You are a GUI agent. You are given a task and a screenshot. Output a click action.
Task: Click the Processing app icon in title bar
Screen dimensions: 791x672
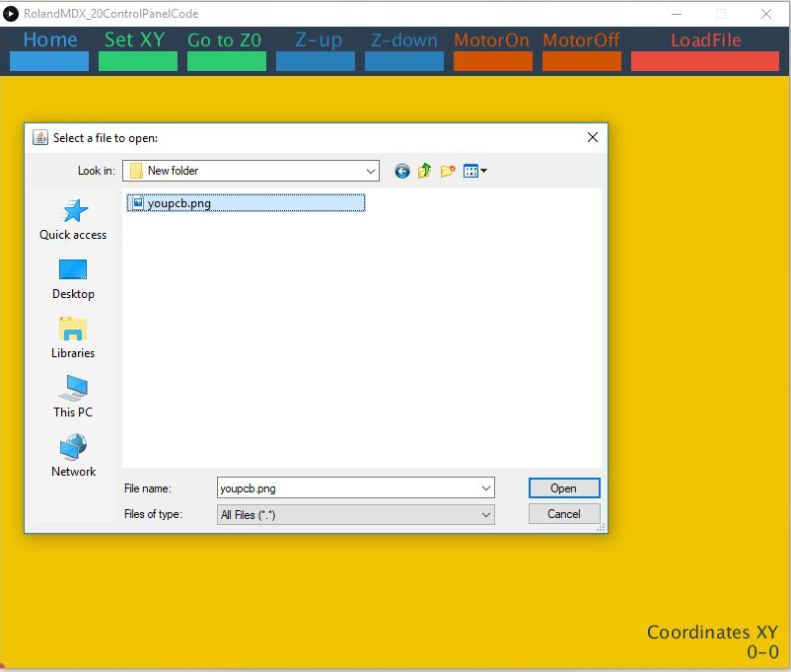[x=11, y=14]
